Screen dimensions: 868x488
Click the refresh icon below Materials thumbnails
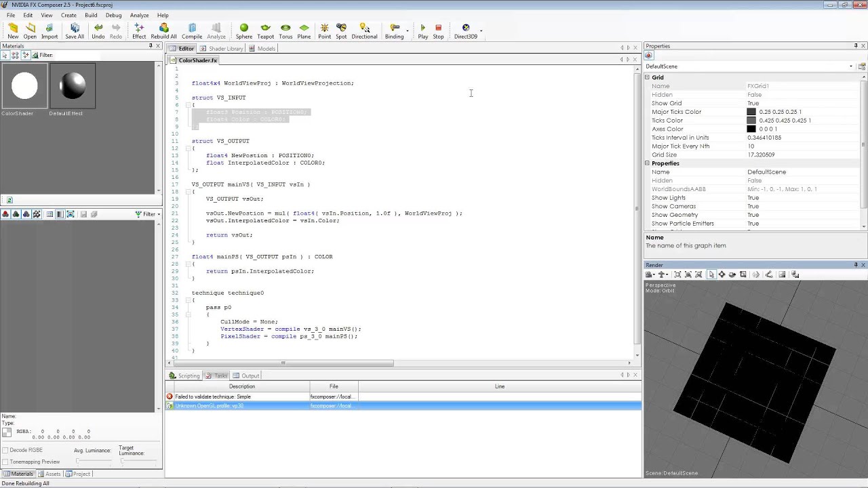tap(9, 200)
